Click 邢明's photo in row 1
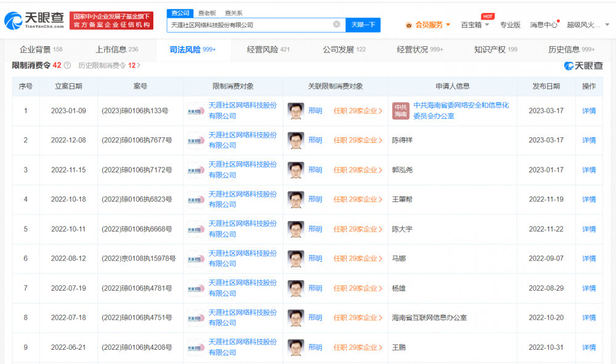Screen dimensions: 616x364 pos(296,111)
